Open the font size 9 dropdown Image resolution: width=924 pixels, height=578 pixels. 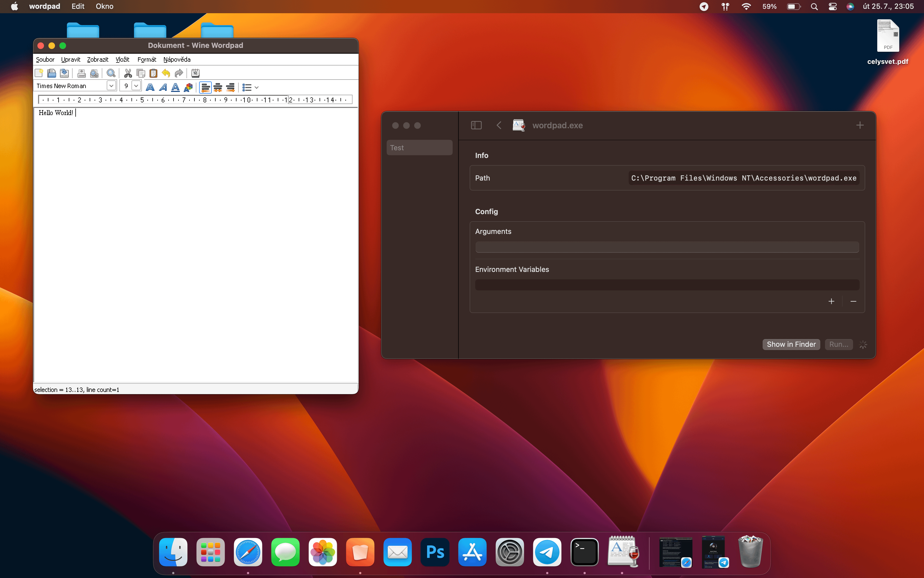(136, 86)
